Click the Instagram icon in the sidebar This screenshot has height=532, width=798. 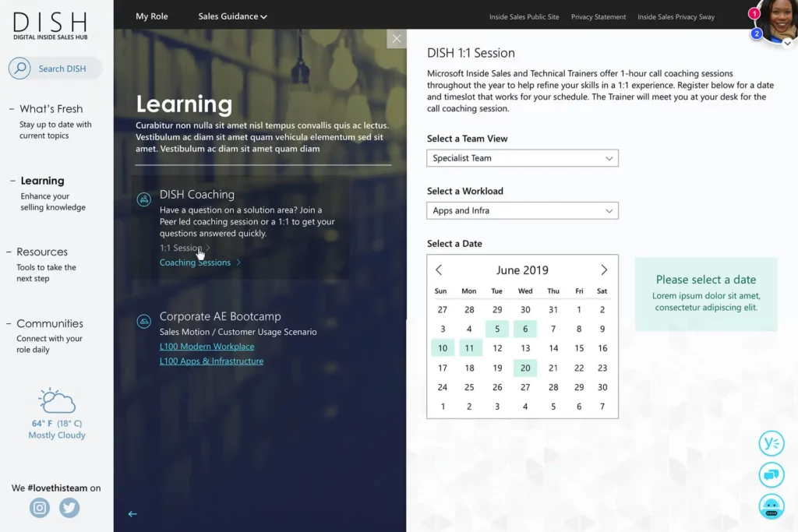pyautogui.click(x=40, y=508)
